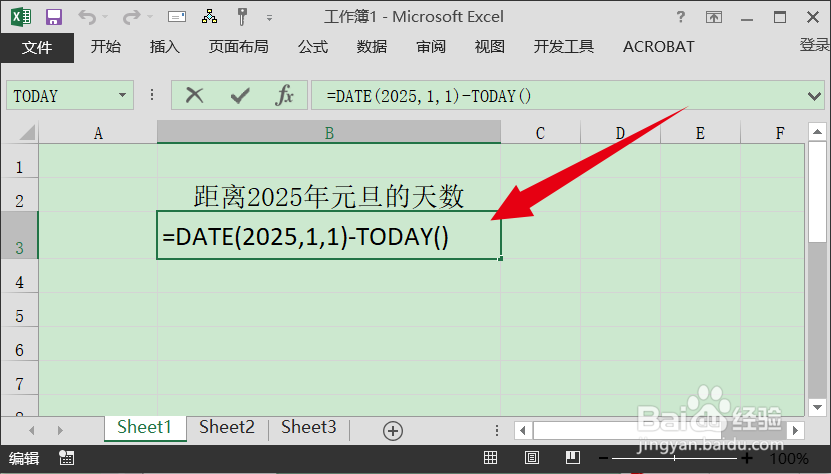Switch to the ACROBAT ribbon tab

pyautogui.click(x=659, y=47)
